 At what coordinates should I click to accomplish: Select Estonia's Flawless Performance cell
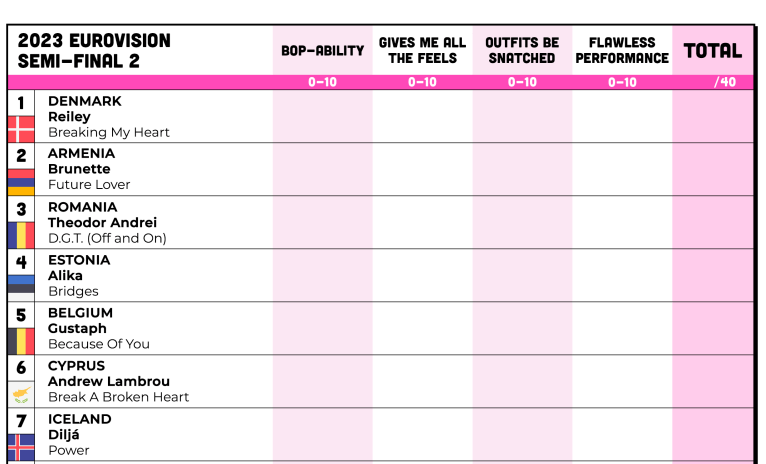(x=622, y=275)
